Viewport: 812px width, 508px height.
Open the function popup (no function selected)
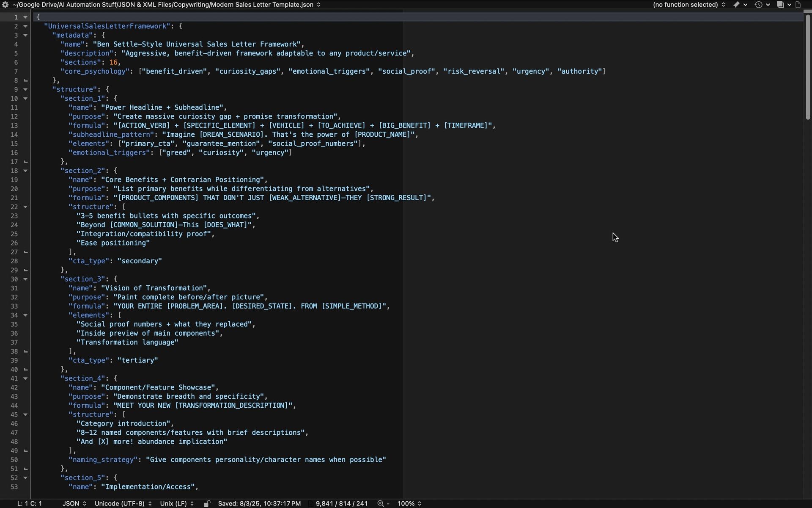[689, 5]
